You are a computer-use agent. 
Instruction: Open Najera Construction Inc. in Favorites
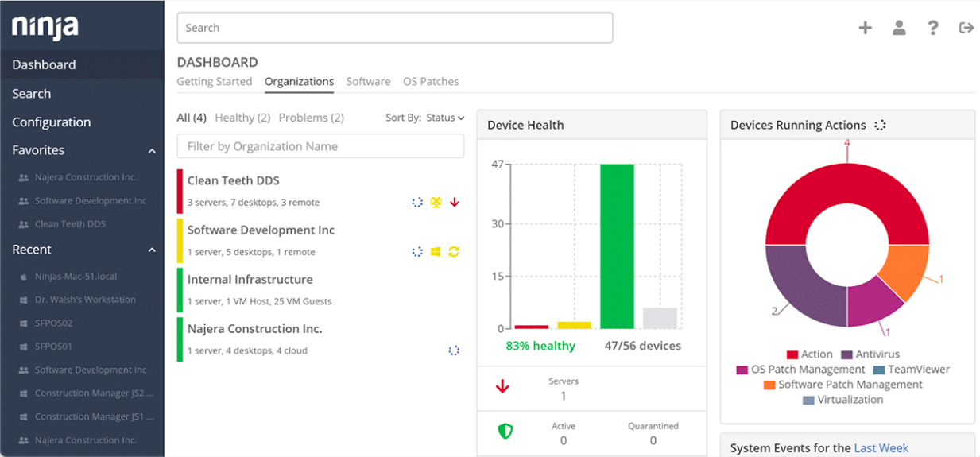[x=85, y=177]
